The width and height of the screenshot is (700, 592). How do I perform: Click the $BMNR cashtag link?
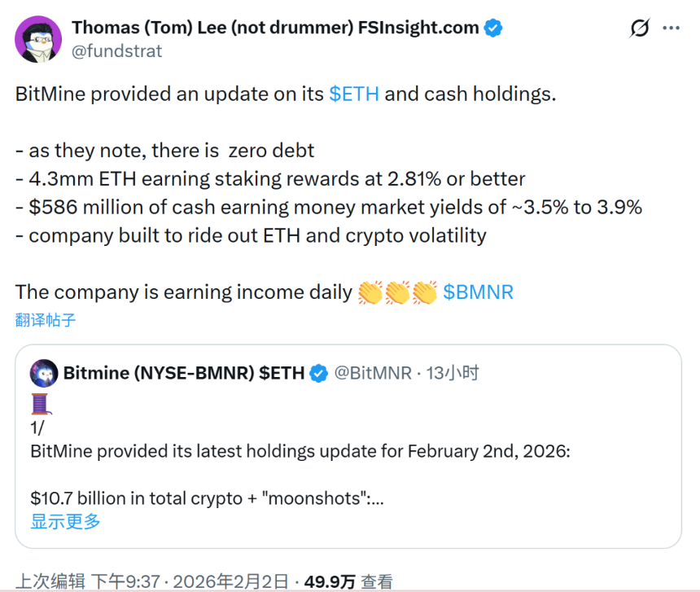pyautogui.click(x=479, y=292)
